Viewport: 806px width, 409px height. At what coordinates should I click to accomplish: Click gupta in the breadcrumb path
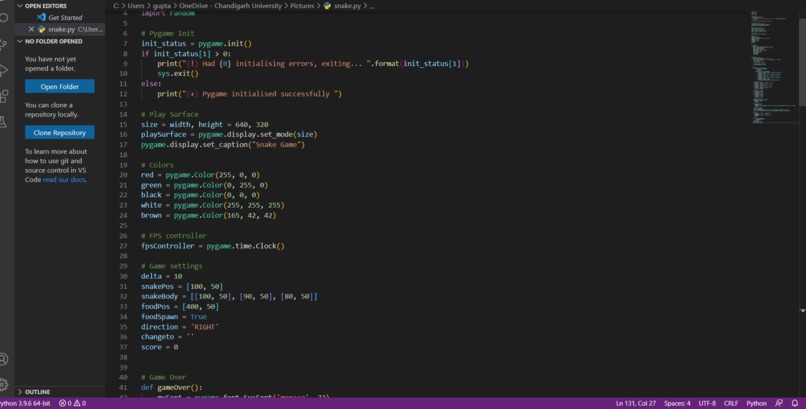click(161, 6)
